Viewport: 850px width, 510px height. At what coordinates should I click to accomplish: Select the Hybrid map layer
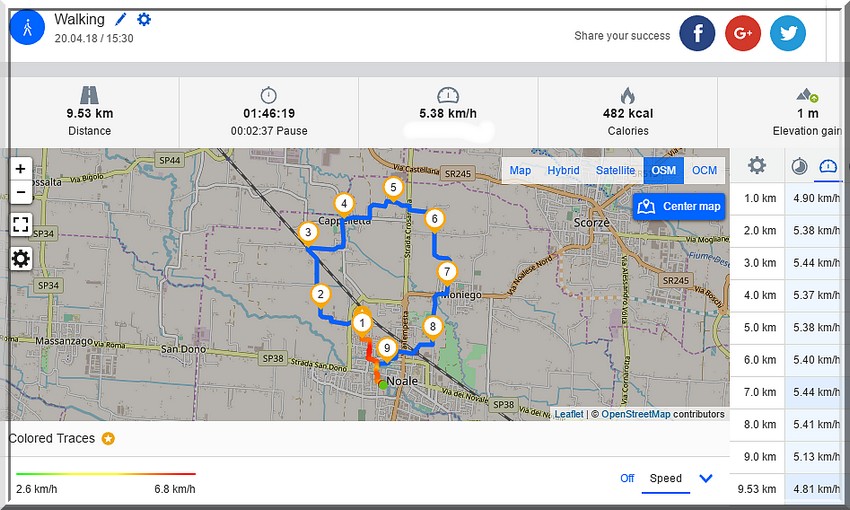[563, 170]
